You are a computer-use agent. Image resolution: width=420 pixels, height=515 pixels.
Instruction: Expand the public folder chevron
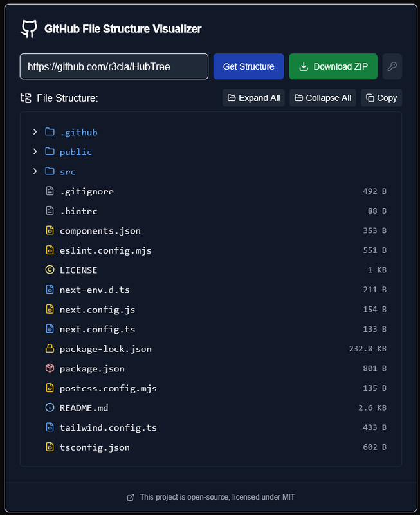point(35,152)
